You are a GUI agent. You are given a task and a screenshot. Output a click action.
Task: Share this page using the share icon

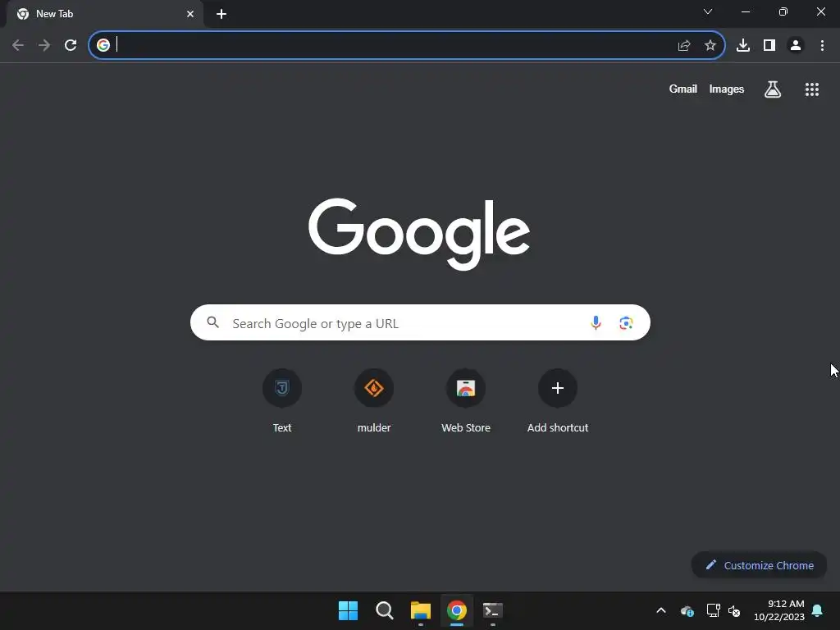point(683,46)
